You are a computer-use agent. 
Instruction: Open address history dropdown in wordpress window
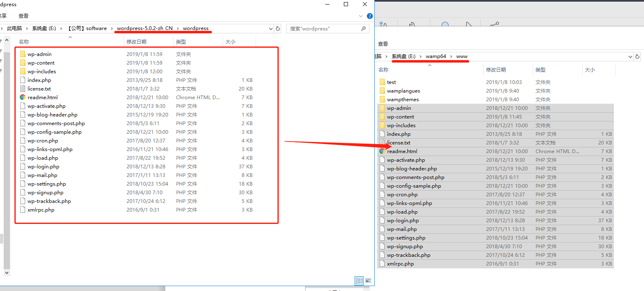click(271, 28)
